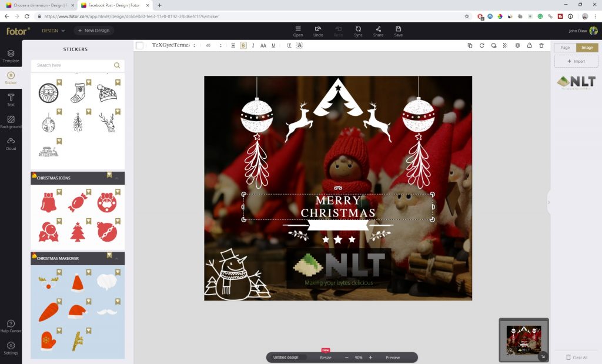
Task: Open the Template panel in sidebar
Action: 11,56
